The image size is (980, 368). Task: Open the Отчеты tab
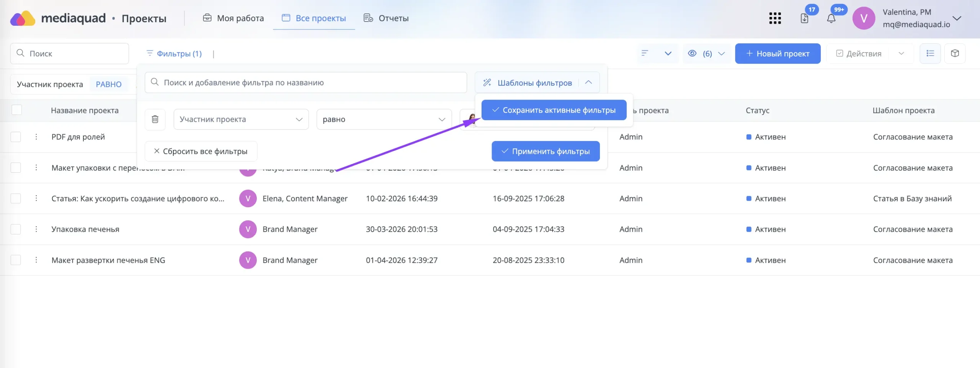tap(386, 18)
